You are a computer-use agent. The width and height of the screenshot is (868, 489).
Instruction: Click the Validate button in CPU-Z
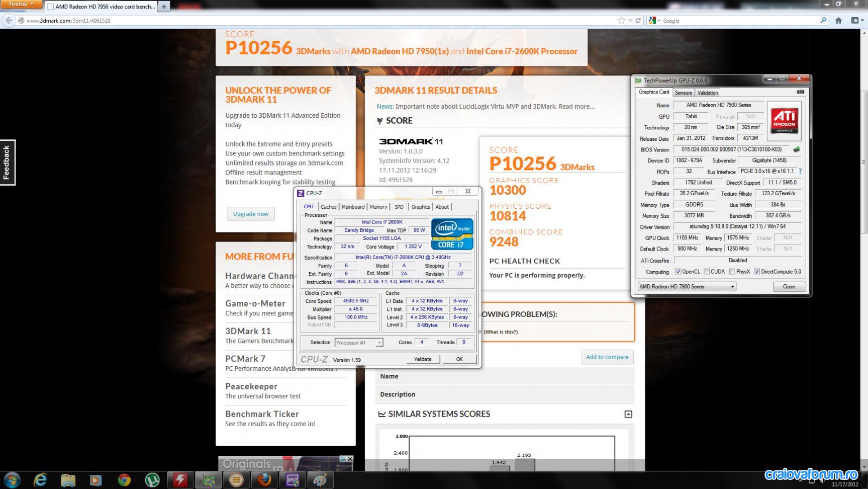click(423, 359)
